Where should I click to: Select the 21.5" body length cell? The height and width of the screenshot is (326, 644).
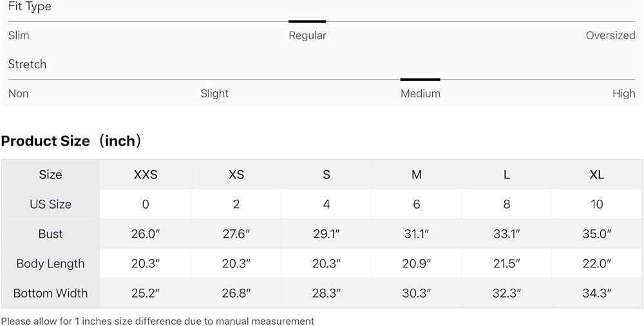click(x=506, y=264)
